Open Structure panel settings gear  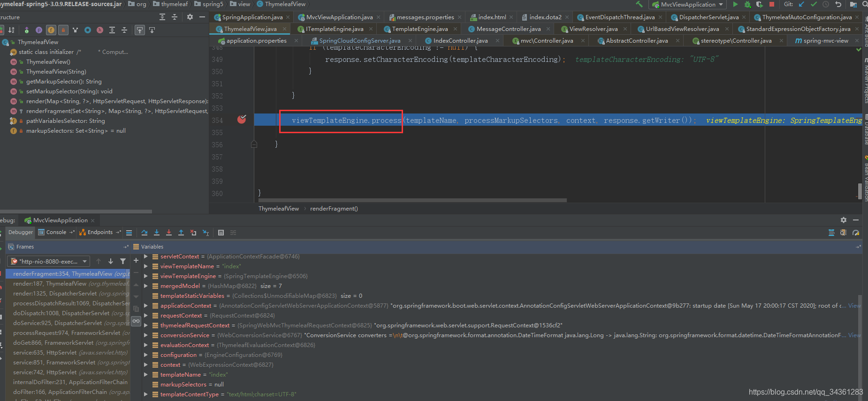point(190,17)
